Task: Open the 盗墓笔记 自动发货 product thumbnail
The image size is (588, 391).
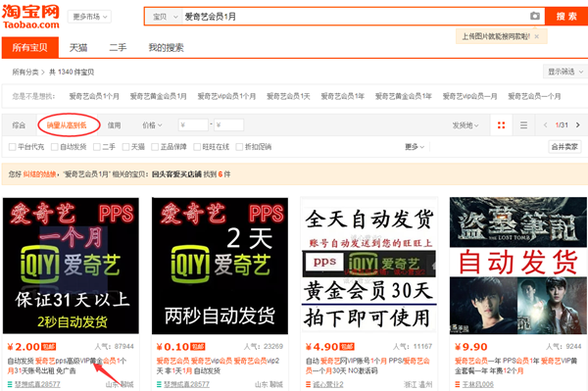Action: [518, 266]
